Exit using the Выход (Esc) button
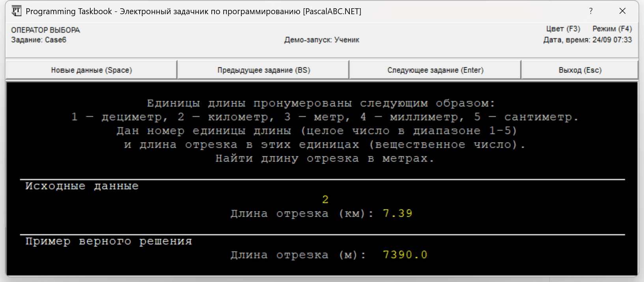 (x=580, y=70)
